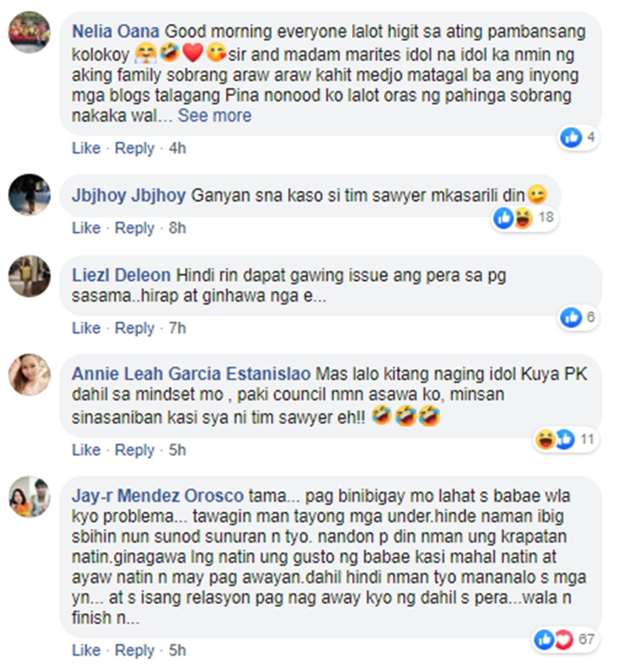Reply to Annie Leah Garcia Estanislao's comment
The image size is (639, 672).
click(x=135, y=450)
